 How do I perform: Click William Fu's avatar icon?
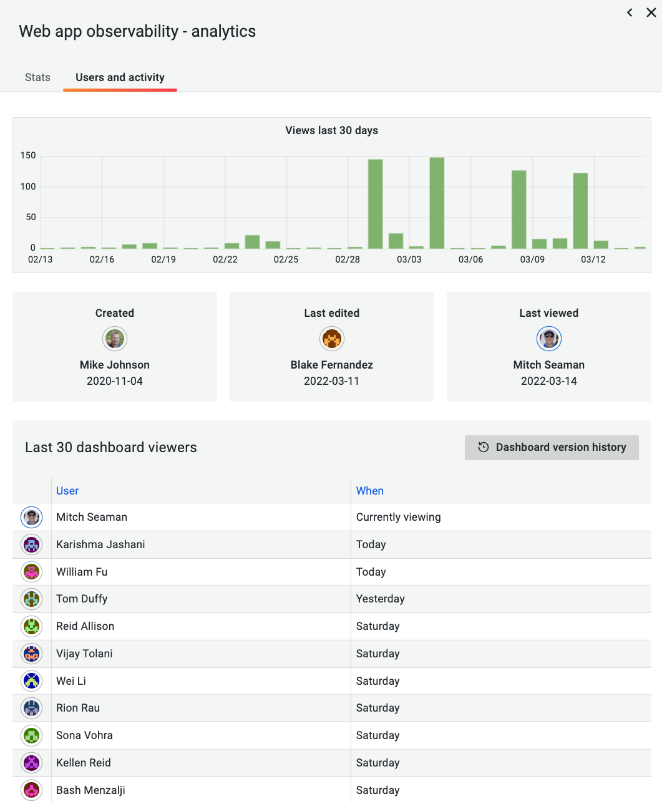(32, 572)
